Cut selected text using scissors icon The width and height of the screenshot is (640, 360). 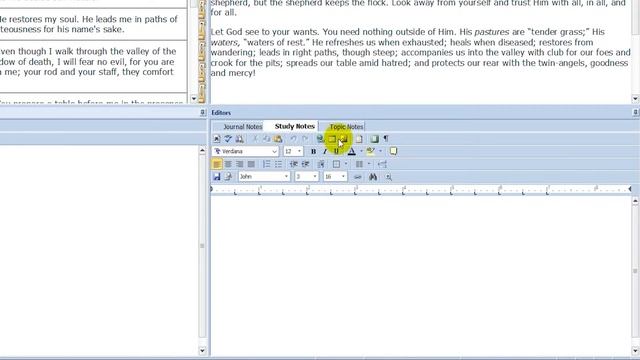click(x=255, y=139)
